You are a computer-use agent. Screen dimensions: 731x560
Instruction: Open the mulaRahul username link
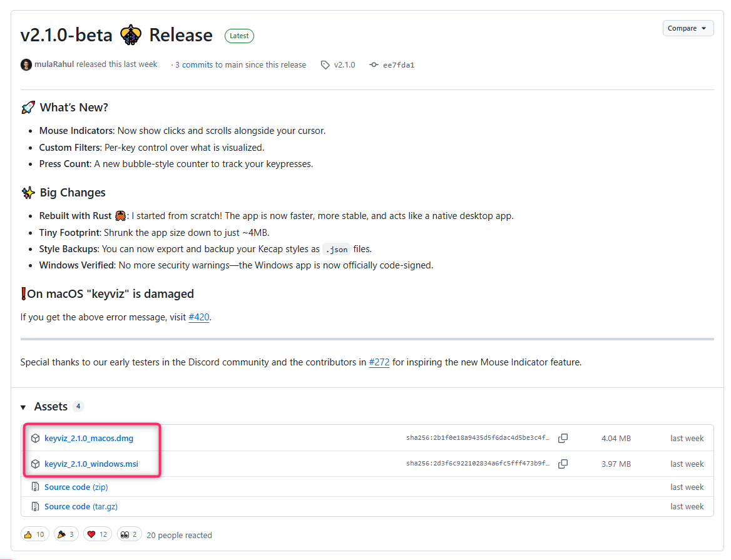tap(54, 64)
